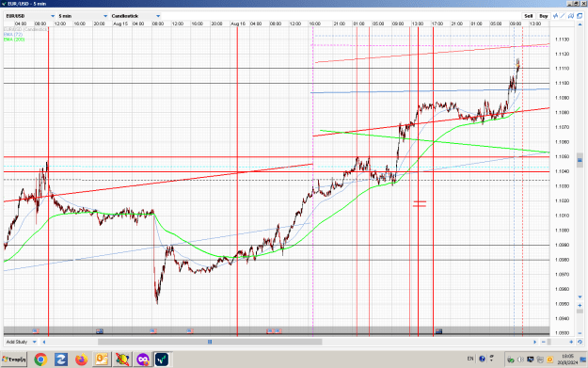Viewport: 588px width, 368px height.
Task: Click the EMA (72) legend label
Action: pyautogui.click(x=13, y=35)
